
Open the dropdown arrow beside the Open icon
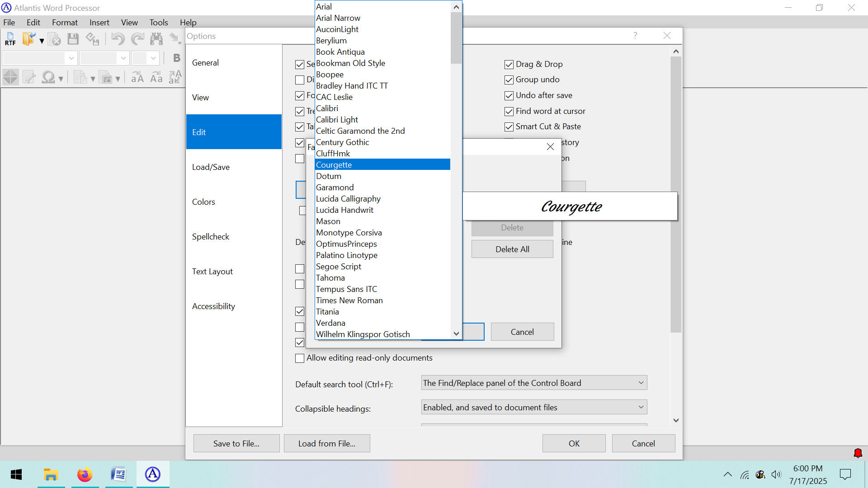42,40
